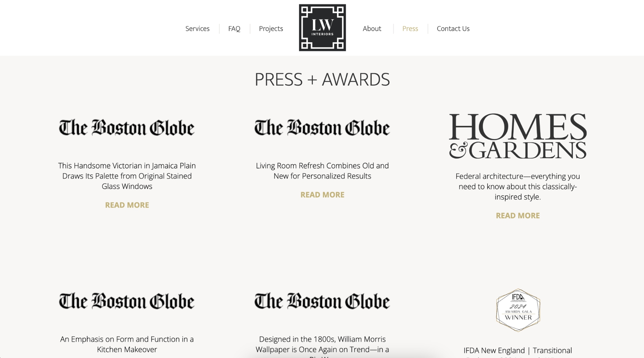Select the Federal architecture article description
Screen dimensions: 644x358
click(518, 187)
